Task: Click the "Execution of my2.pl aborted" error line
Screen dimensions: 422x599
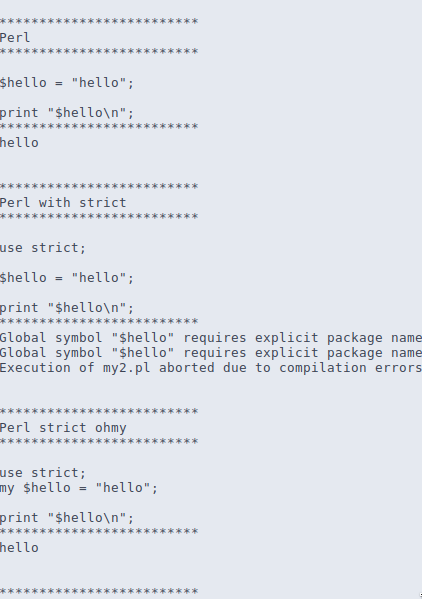Action: pyautogui.click(x=211, y=368)
